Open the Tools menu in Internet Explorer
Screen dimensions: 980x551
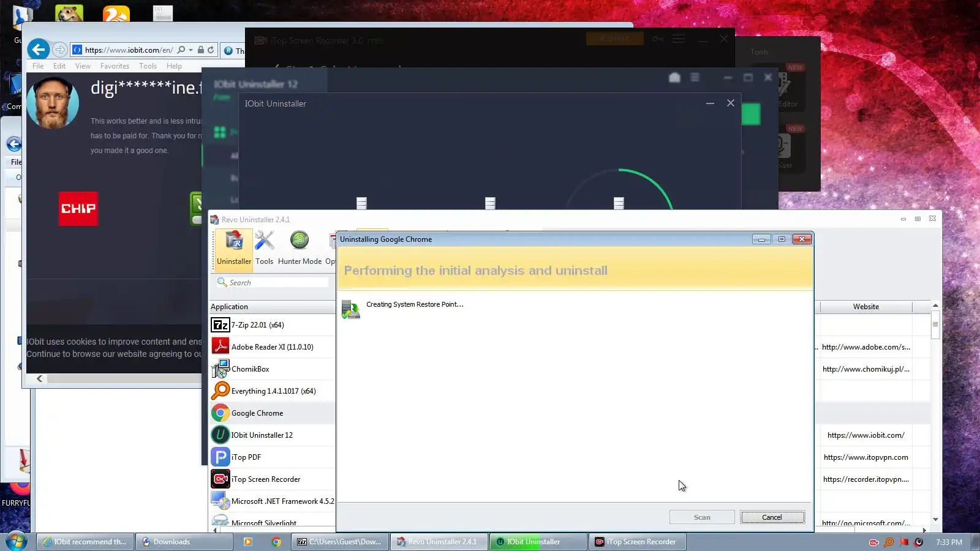(x=148, y=66)
